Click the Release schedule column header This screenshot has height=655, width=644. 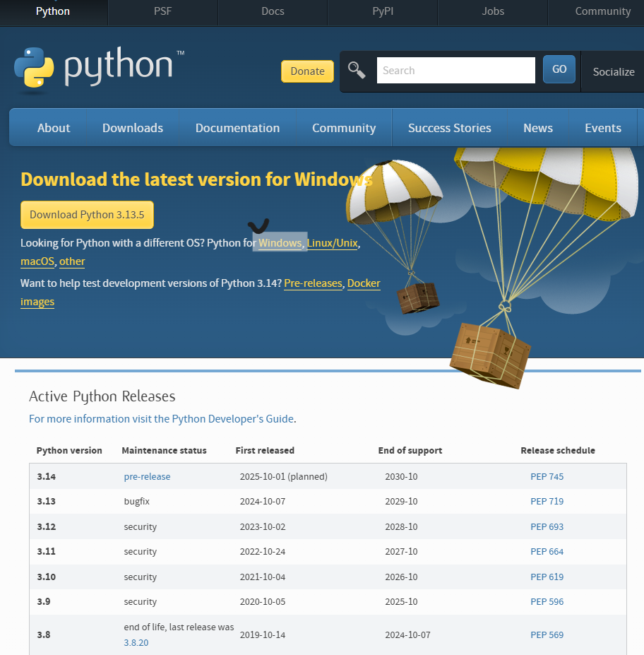click(x=558, y=450)
